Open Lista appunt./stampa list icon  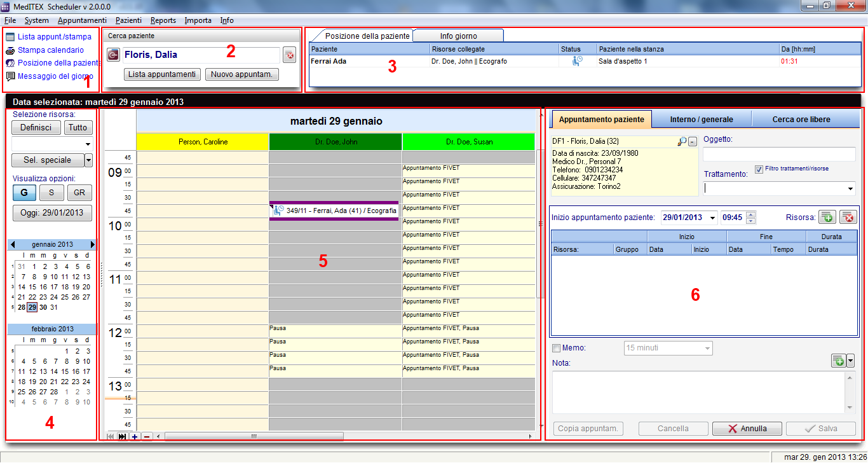[10, 37]
